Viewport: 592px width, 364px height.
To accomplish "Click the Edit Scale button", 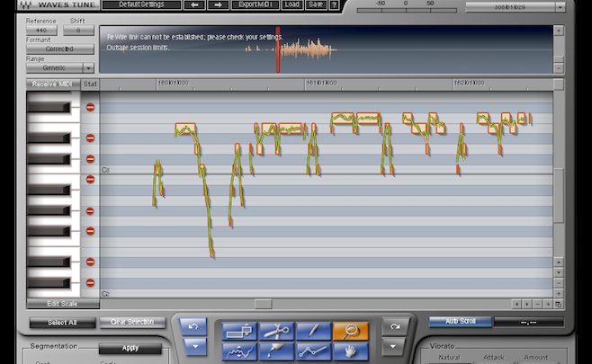I will [x=51, y=304].
